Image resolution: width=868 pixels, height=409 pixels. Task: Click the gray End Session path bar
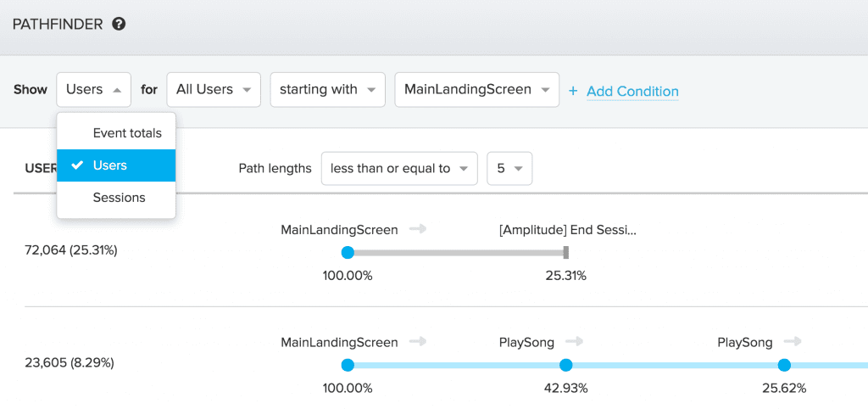(456, 252)
